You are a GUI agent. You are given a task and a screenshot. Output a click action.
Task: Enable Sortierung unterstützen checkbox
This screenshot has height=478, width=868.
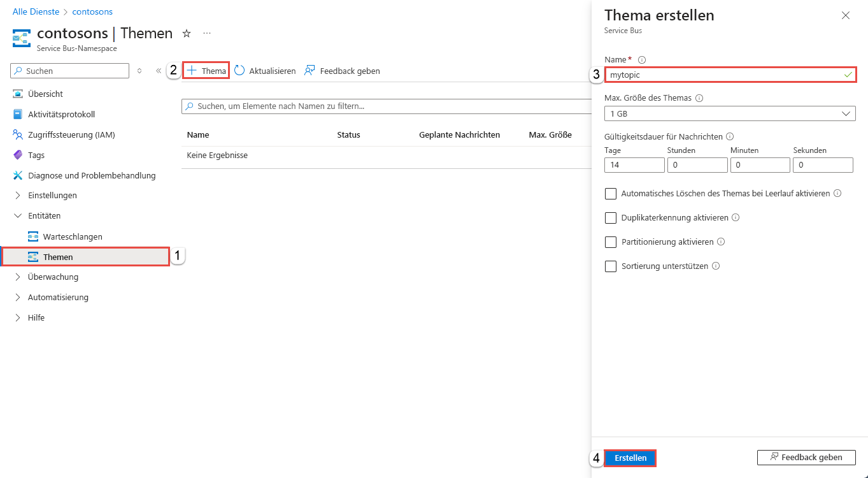pos(611,266)
